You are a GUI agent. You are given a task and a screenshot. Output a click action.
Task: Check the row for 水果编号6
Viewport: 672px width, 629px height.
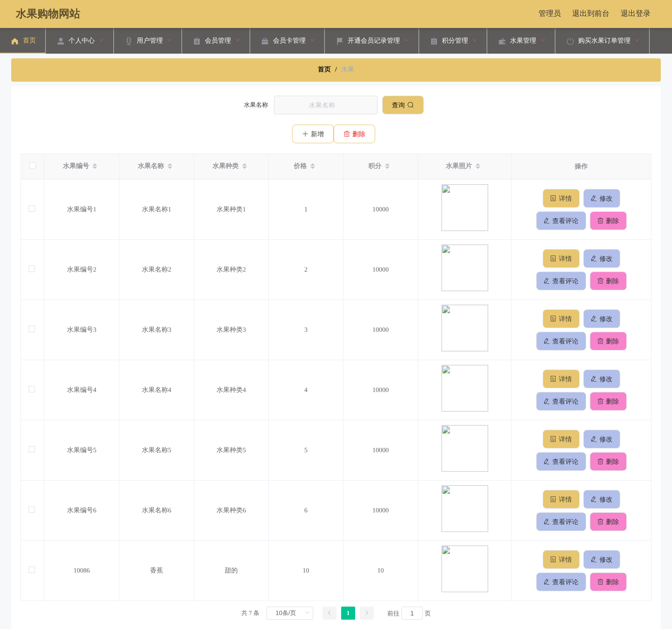tap(32, 509)
